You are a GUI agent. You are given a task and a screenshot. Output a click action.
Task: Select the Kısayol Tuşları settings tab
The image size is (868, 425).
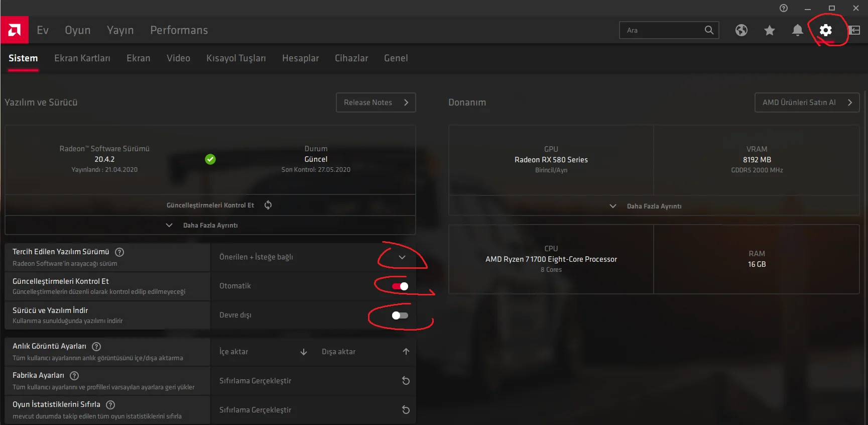[236, 58]
